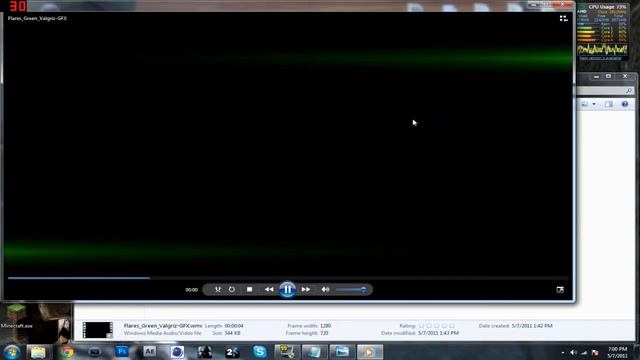Click Date modified 5/7/2011 1:43 PM
Screen dimensions: 640x360
click(438, 333)
